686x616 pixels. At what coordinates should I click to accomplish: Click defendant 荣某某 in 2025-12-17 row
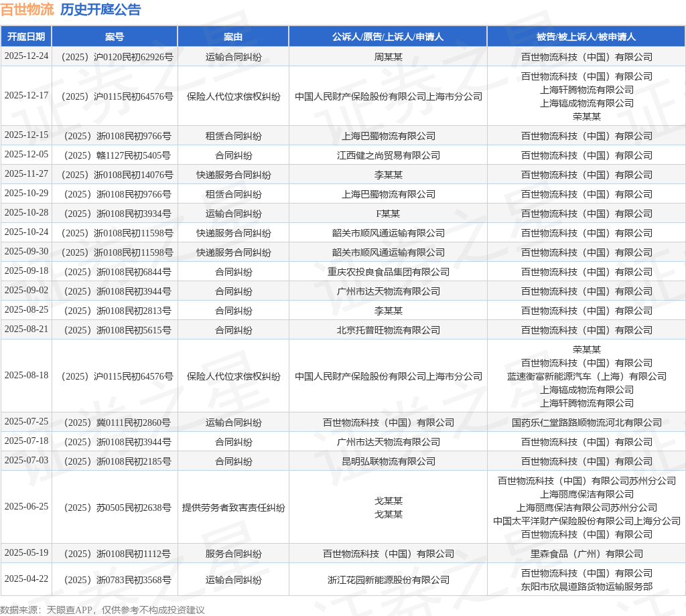(586, 117)
